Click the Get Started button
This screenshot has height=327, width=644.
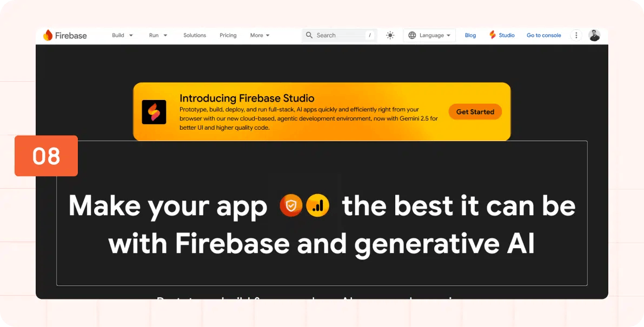click(x=475, y=111)
